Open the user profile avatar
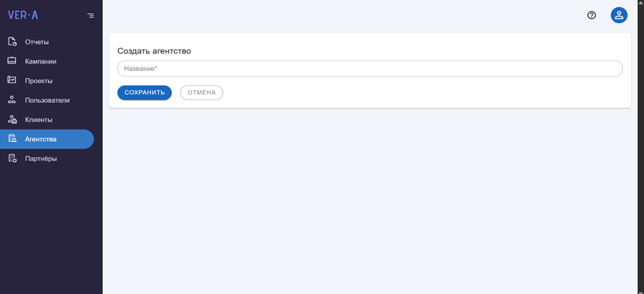The width and height of the screenshot is (644, 294). coord(619,15)
